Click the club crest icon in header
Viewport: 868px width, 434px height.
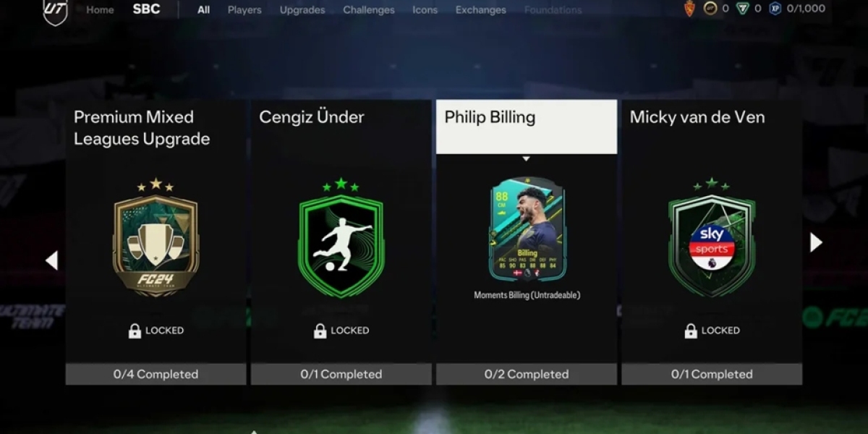689,9
